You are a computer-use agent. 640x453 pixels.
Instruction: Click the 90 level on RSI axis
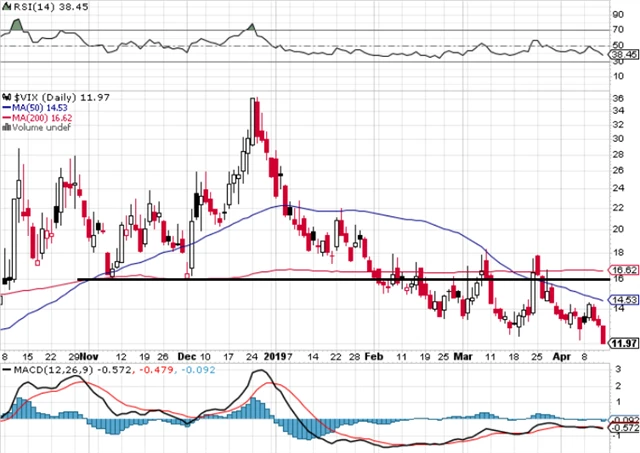pyautogui.click(x=618, y=15)
